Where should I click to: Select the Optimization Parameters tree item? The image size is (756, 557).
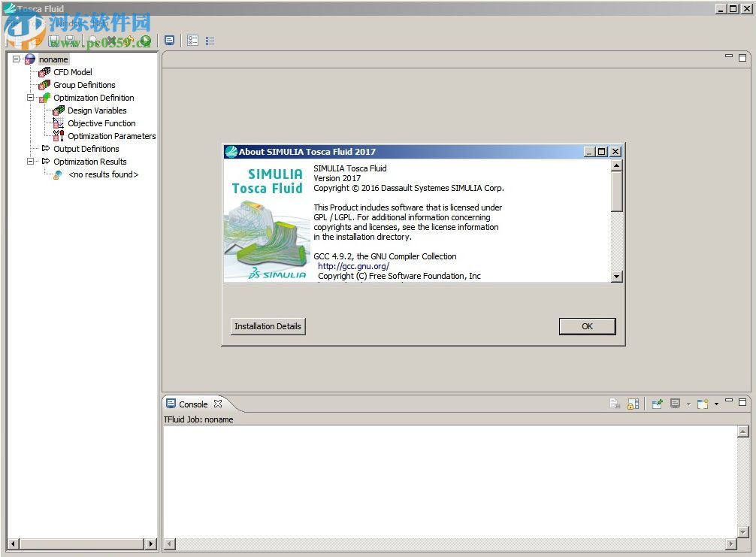pos(111,136)
